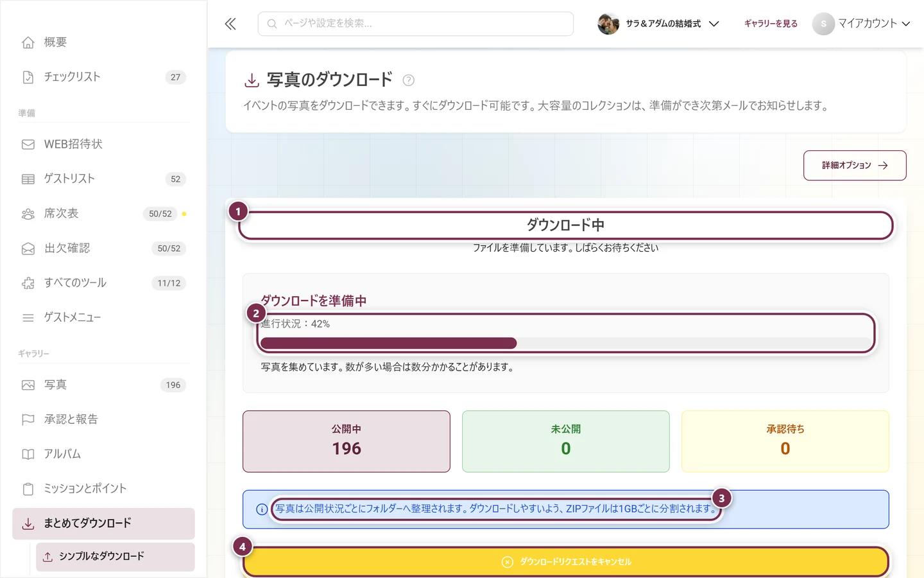This screenshot has width=924, height=578.
Task: Click the S account avatar circle
Action: [x=823, y=24]
